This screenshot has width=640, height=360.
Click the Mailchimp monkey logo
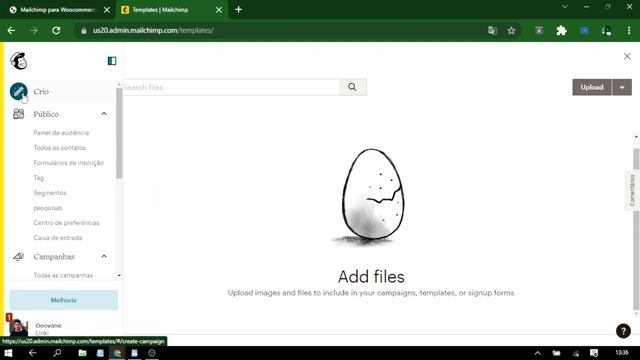[x=18, y=61]
